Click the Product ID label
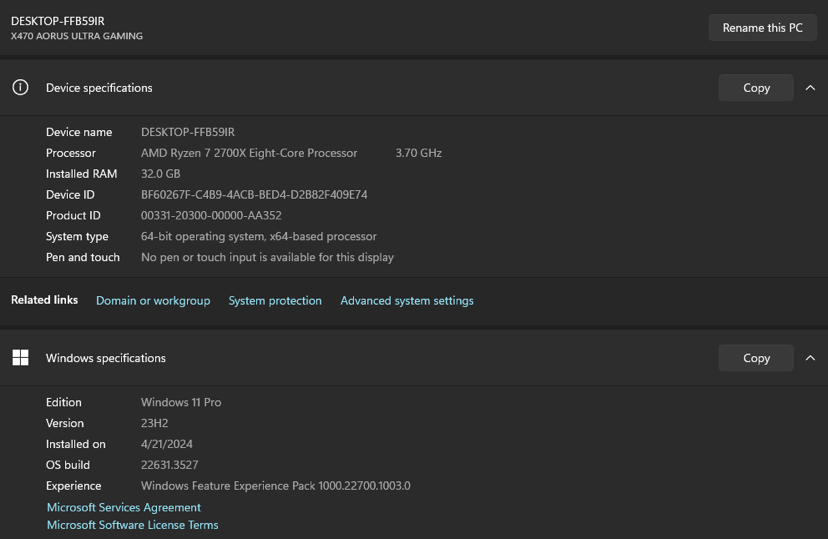Viewport: 828px width, 539px height. click(73, 215)
